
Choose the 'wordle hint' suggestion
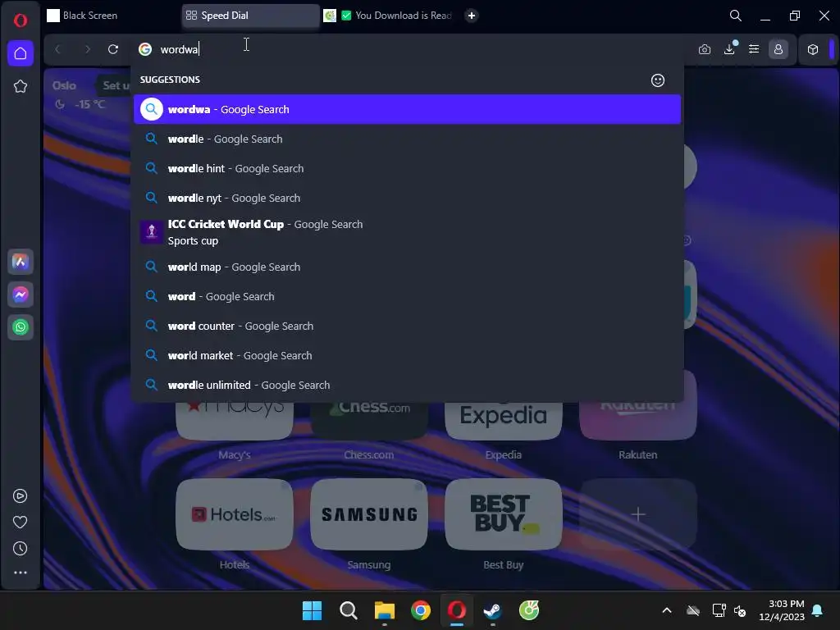point(407,168)
